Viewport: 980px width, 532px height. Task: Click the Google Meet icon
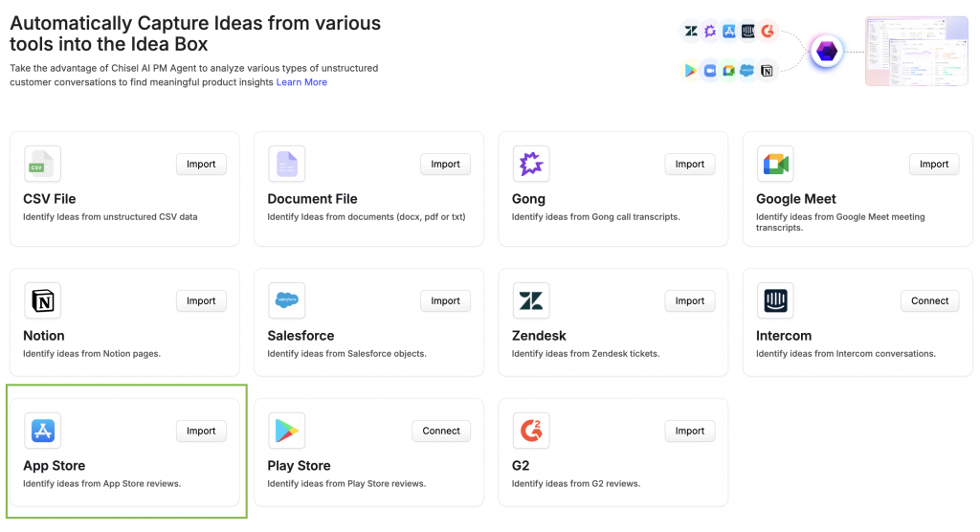click(x=774, y=165)
